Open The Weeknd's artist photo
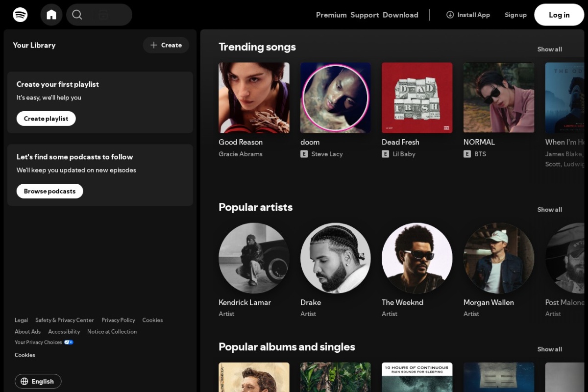588x392 pixels. pyautogui.click(x=417, y=258)
